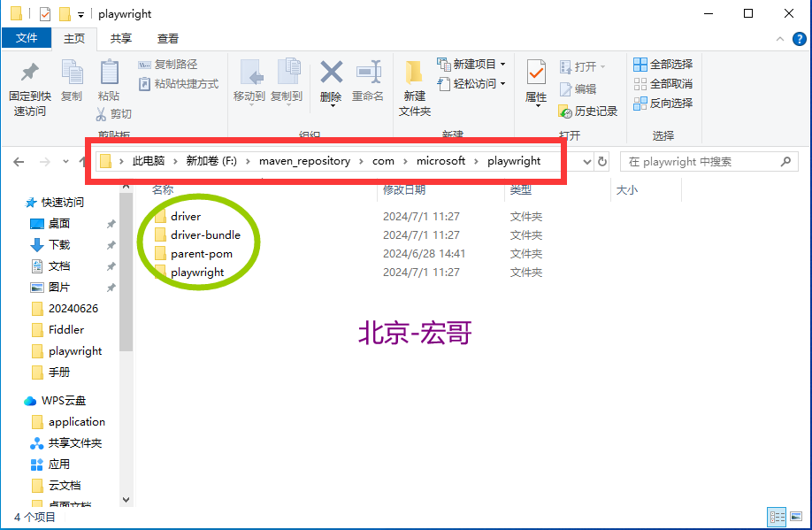The image size is (812, 530).
Task: Click the navigation pane scrollbar thumb
Action: coord(126,272)
